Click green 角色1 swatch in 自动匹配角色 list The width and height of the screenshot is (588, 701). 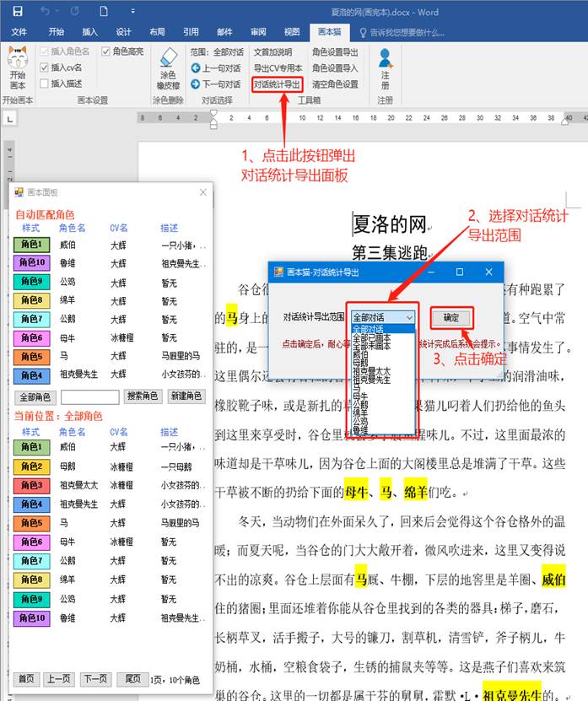[31, 244]
